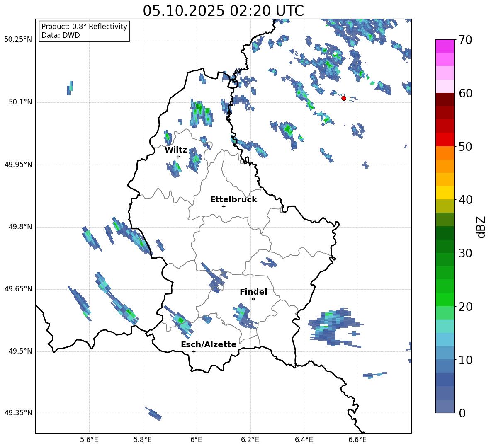
Task: Click the Product: 0.8° Reflectivity text
Action: (x=84, y=27)
